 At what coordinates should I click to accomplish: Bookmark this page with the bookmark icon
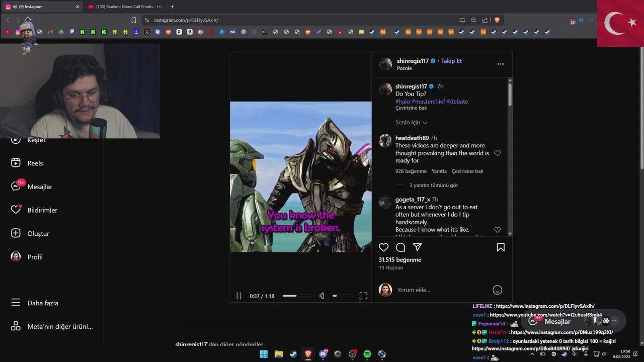pyautogui.click(x=134, y=20)
